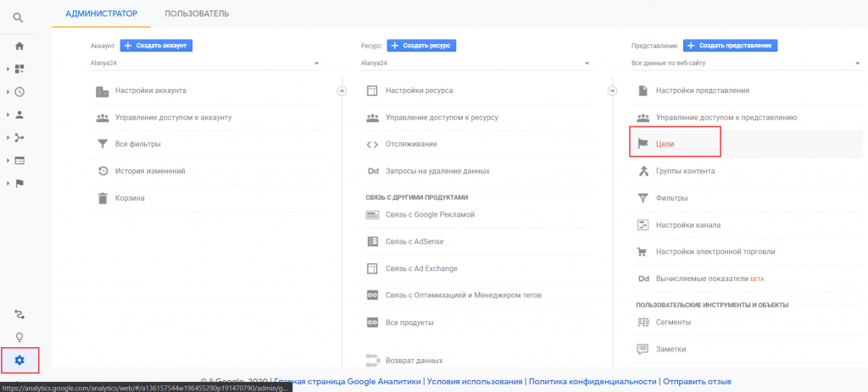Screen dimensions: 868x392
Task: Switch to the ПОЛЬЗОВАТЕЛЬ tab
Action: coord(197,14)
